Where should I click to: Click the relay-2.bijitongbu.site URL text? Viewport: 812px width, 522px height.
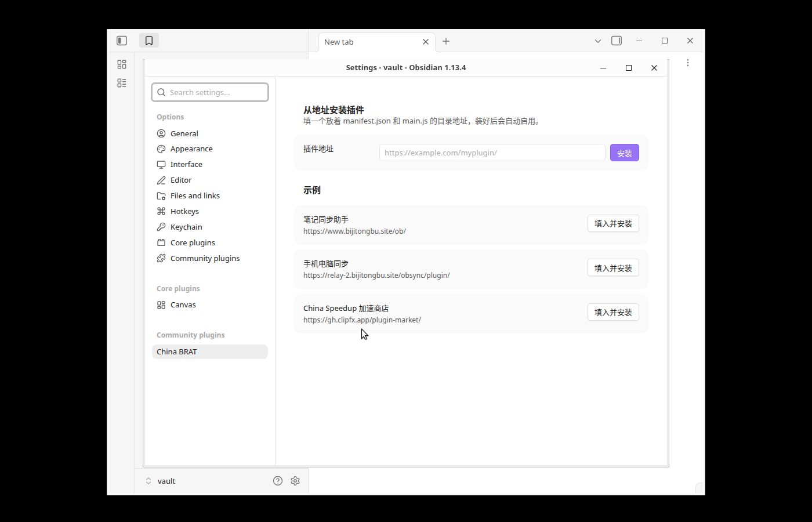(376, 275)
